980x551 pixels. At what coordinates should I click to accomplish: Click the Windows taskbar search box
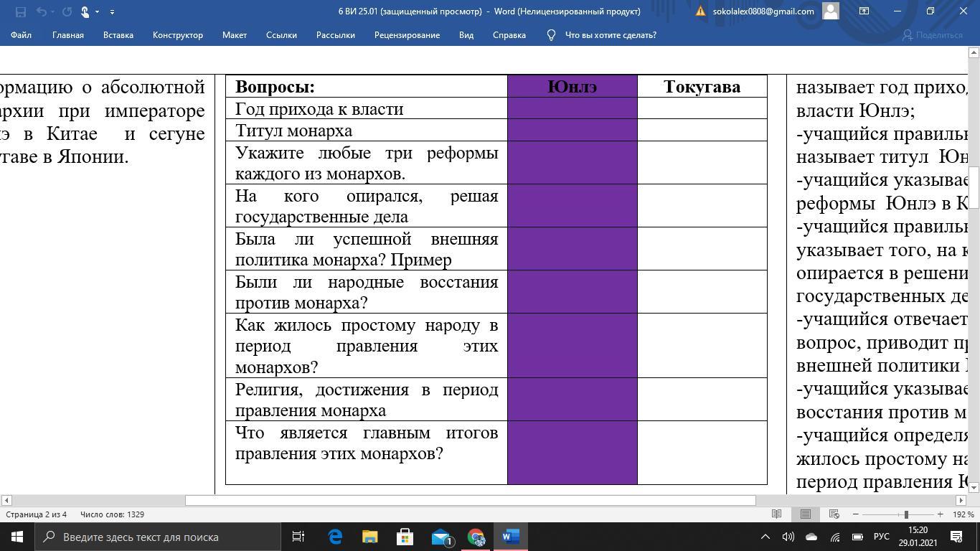pyautogui.click(x=158, y=537)
